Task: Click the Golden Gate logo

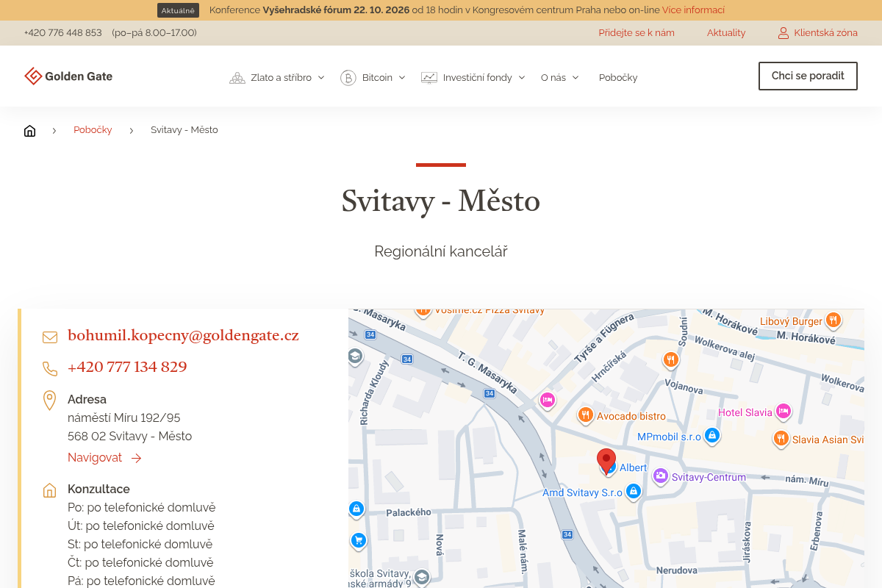Action: click(x=68, y=76)
